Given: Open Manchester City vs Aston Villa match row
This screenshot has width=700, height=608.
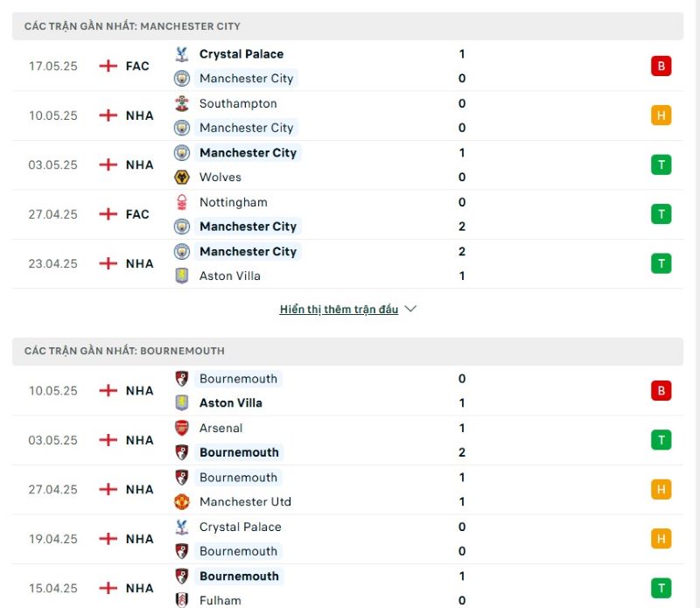Looking at the screenshot, I should 347,264.
